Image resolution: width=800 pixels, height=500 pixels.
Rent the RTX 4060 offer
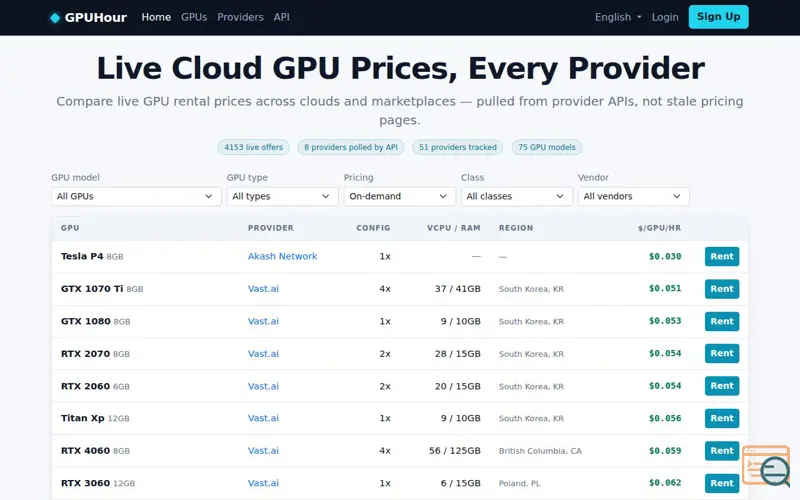[x=722, y=451]
